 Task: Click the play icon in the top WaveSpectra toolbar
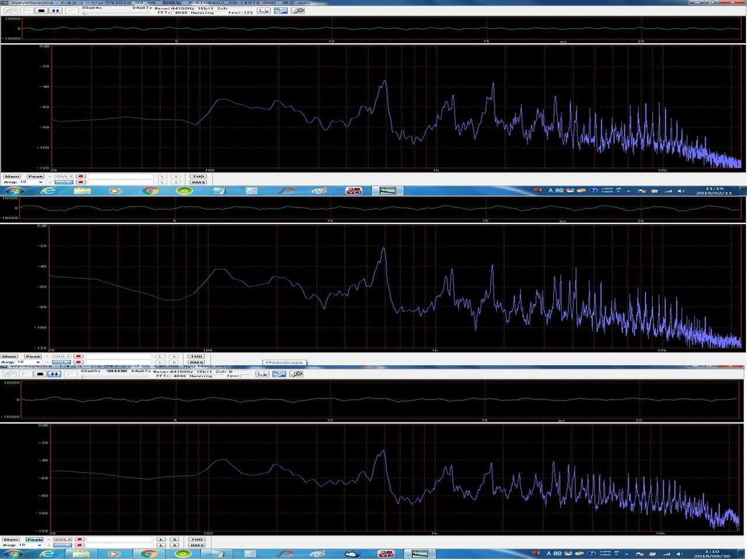pyautogui.click(x=26, y=10)
